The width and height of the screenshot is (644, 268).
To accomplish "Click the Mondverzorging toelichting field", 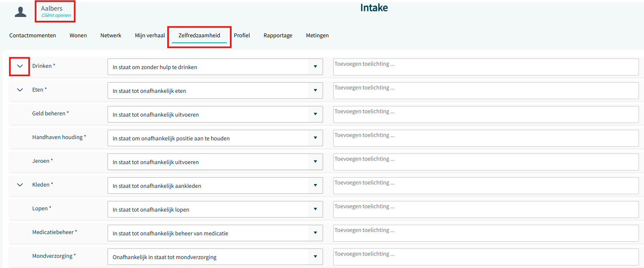I will 486,257.
